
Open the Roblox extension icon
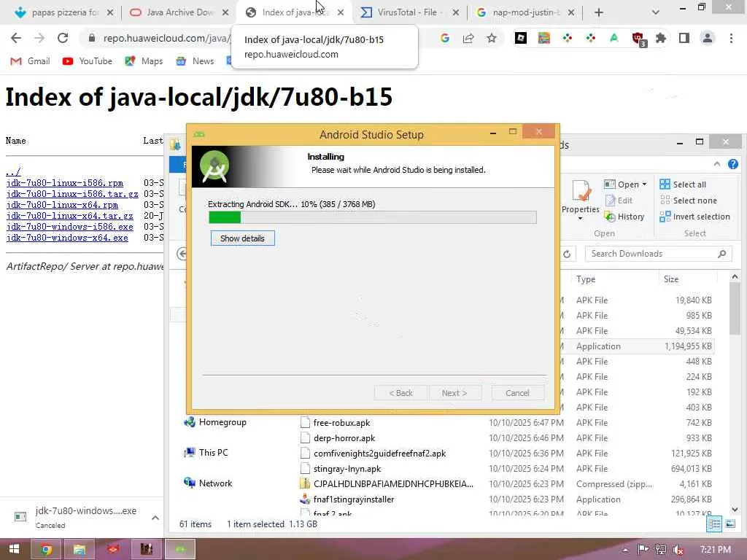[x=521, y=38]
